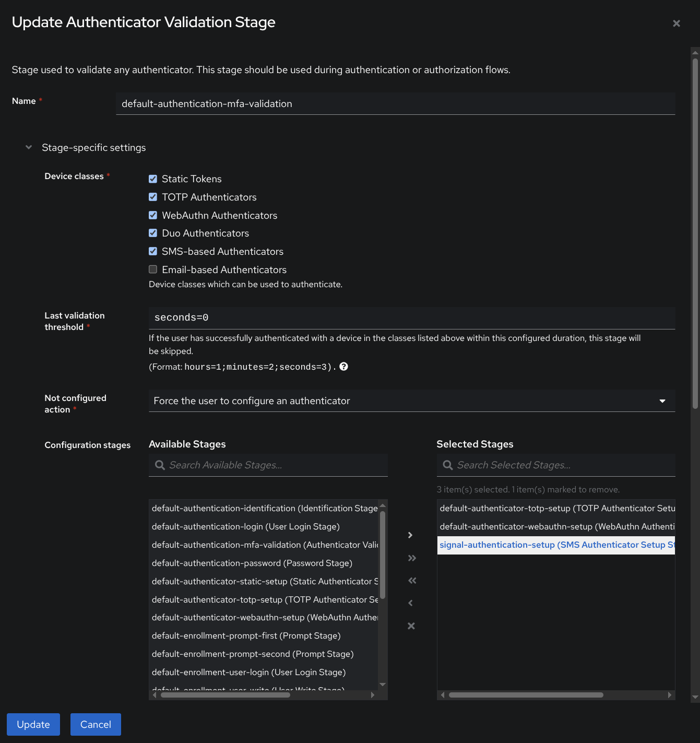This screenshot has width=700, height=743.
Task: Click the Cancel button
Action: coord(96,724)
